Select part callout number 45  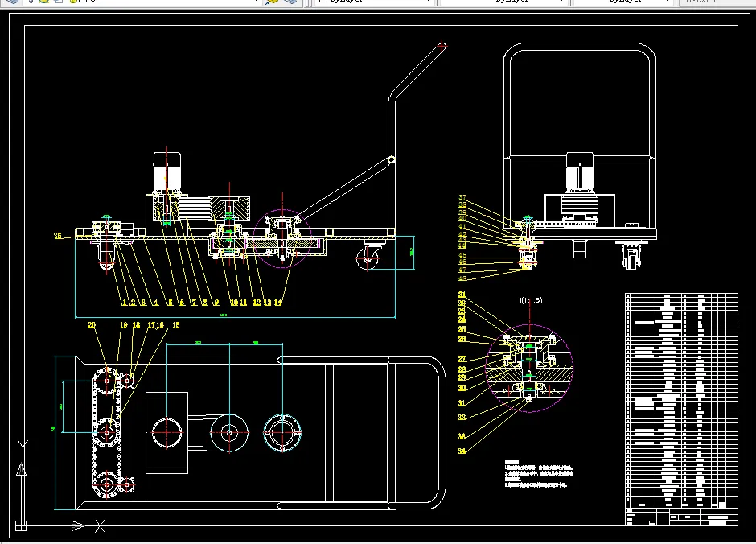(462, 255)
